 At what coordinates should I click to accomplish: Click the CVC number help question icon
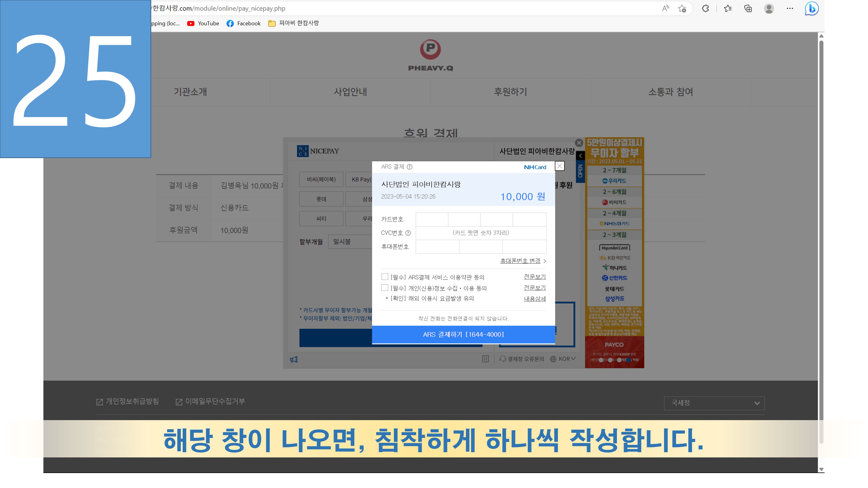408,233
